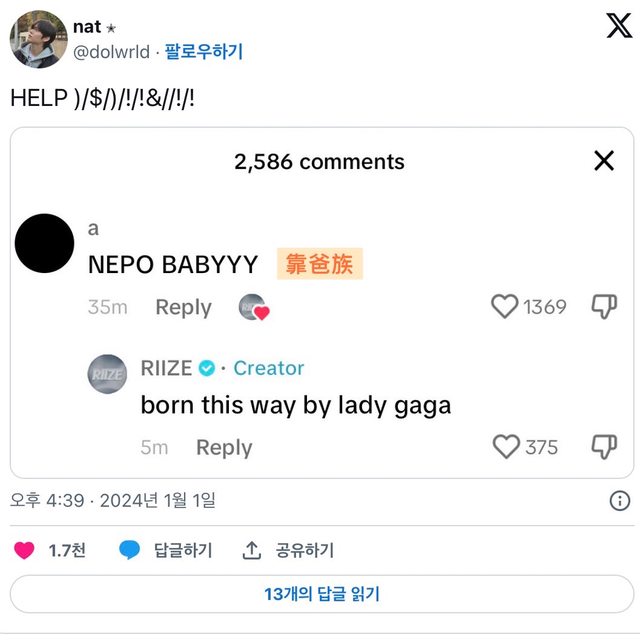The width and height of the screenshot is (640, 640).
Task: Open the @dolwrld handle
Action: click(114, 51)
